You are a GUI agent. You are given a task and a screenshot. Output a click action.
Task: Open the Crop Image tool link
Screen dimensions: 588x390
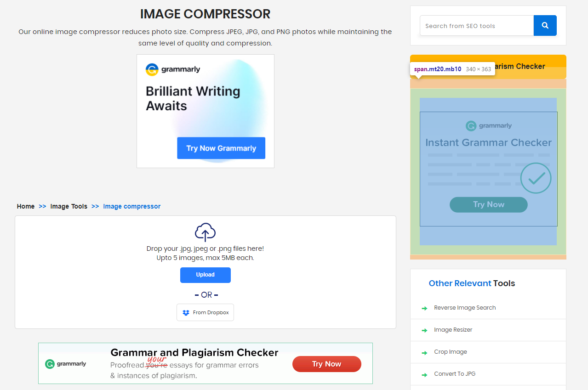(x=450, y=352)
